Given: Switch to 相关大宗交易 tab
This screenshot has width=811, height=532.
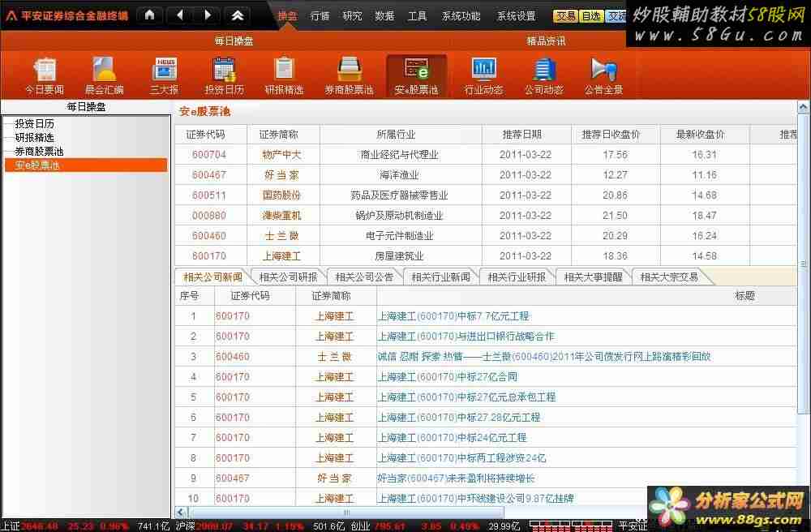Looking at the screenshot, I should point(669,277).
